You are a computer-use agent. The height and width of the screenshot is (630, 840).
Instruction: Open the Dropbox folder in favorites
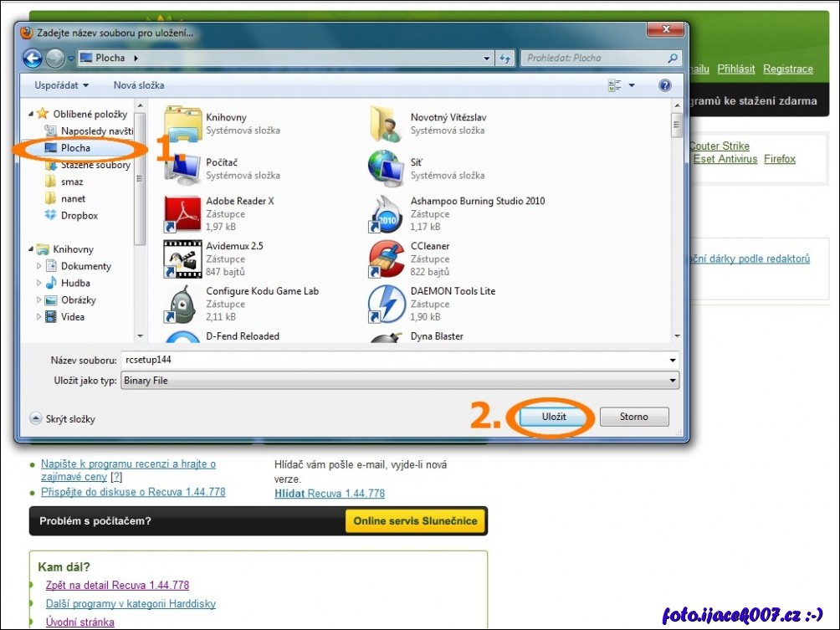coord(79,216)
